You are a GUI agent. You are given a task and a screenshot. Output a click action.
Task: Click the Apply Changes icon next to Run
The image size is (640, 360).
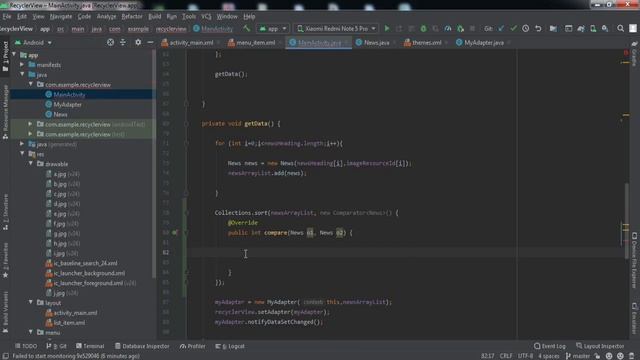point(399,29)
